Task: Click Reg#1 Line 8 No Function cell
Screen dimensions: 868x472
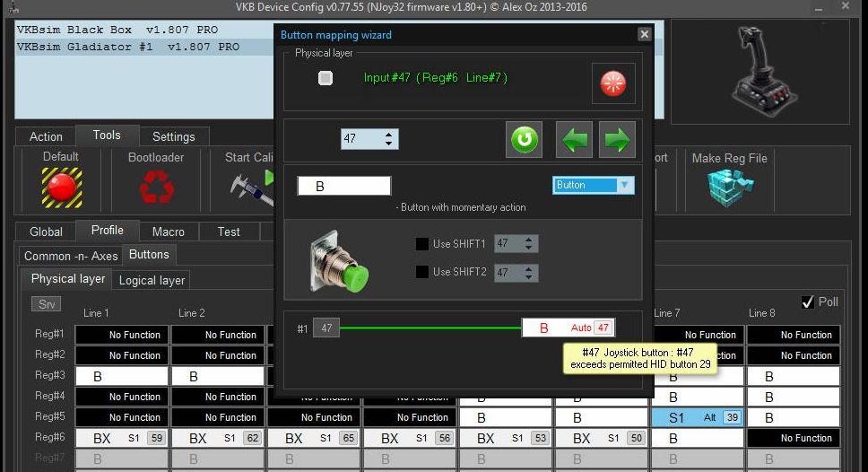Action: point(794,335)
